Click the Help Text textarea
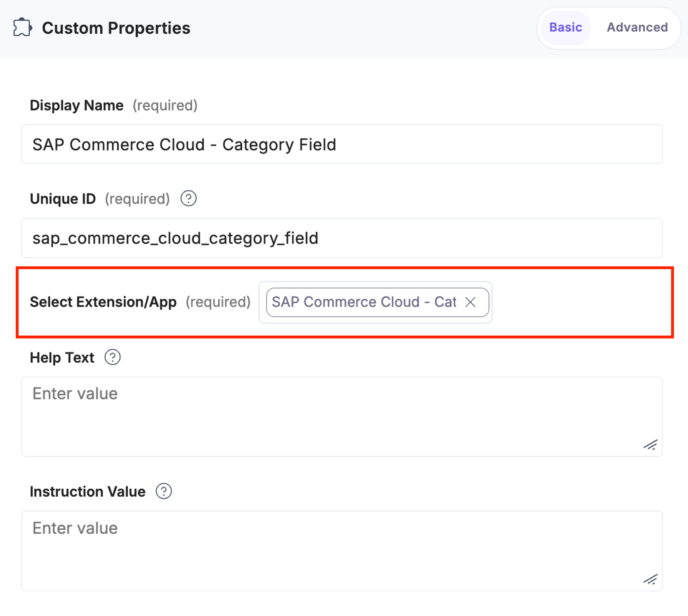 [342, 417]
